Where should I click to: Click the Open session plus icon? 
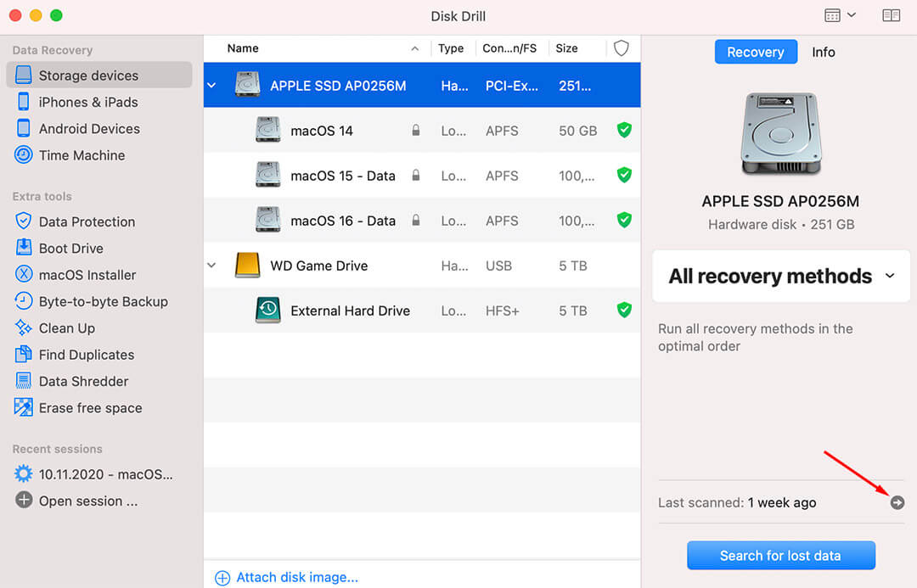point(24,501)
